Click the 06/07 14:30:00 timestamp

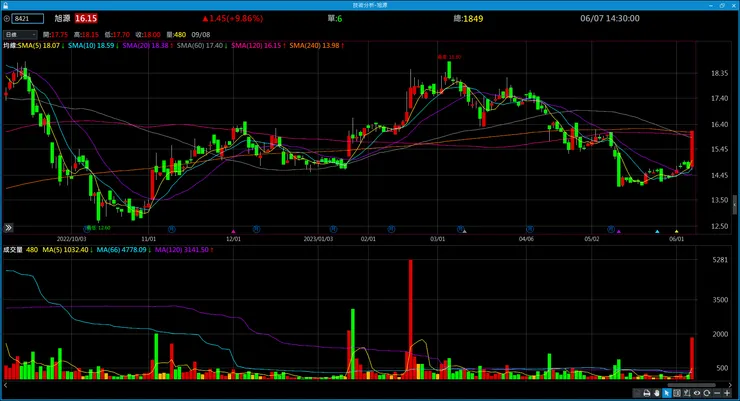pyautogui.click(x=610, y=18)
